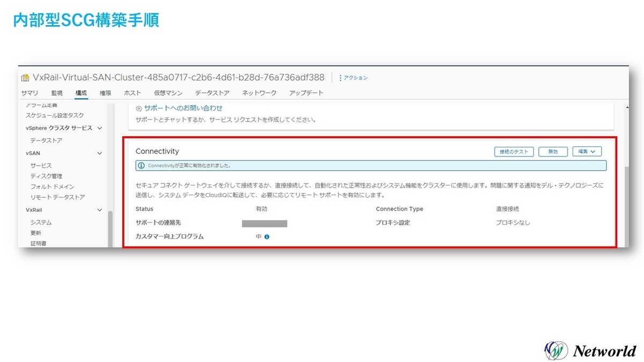The height and width of the screenshot is (362, 644).
Task: Collapse the VxRail section chevron
Action: [99, 210]
